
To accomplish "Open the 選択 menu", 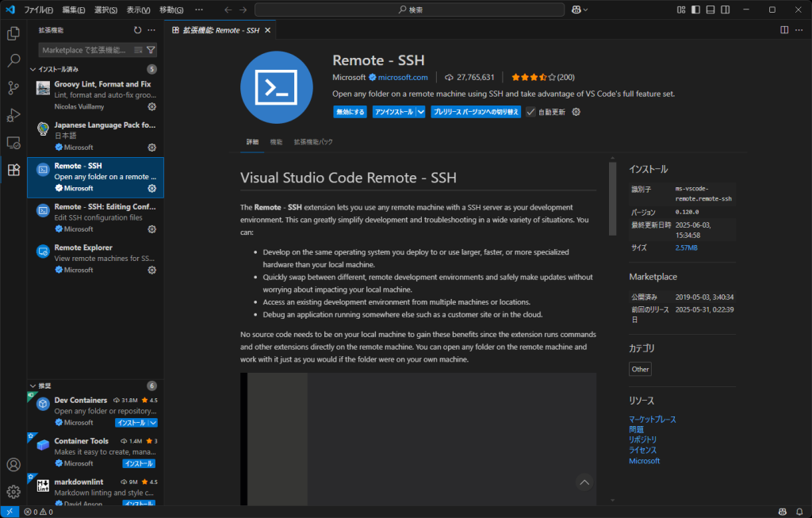I will [105, 10].
